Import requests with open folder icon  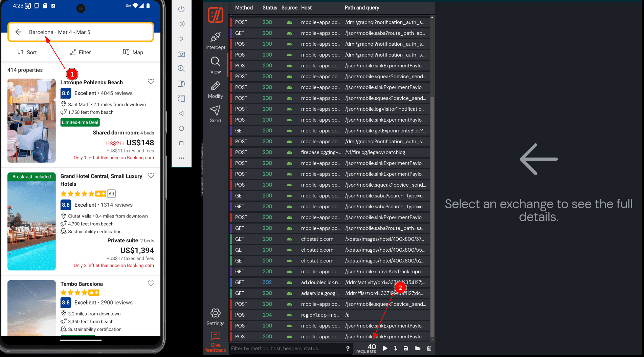[x=418, y=348]
